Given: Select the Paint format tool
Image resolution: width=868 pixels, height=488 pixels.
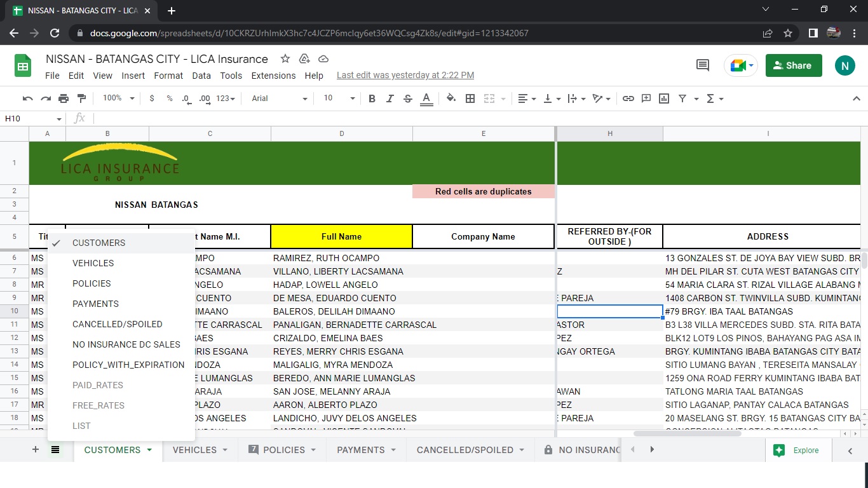Looking at the screenshot, I should 81,98.
